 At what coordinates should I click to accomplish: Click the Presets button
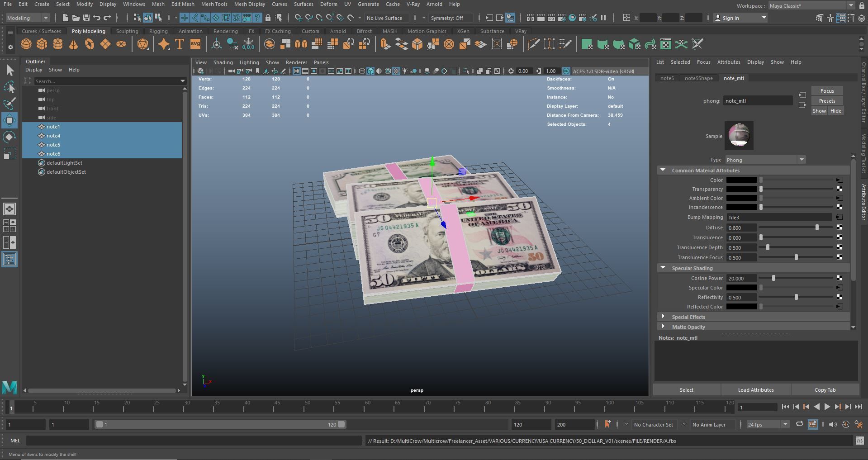(x=827, y=101)
